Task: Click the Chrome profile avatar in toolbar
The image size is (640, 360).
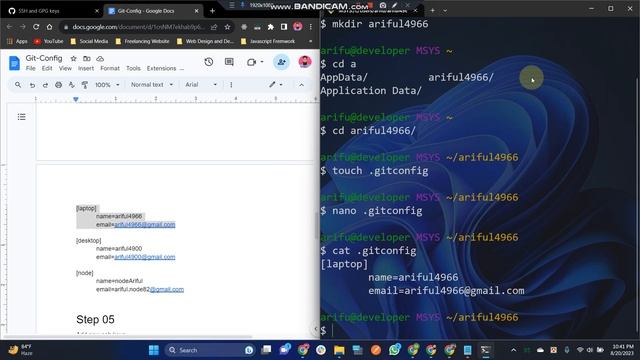Action: click(x=298, y=27)
